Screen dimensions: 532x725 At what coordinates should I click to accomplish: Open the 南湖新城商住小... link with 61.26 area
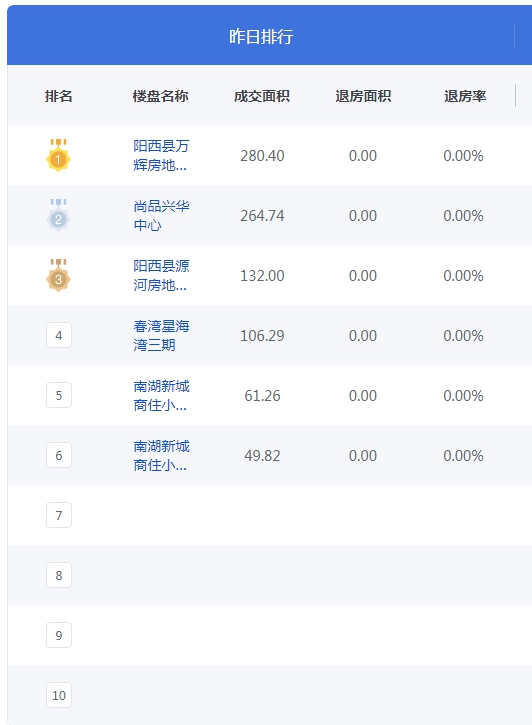pos(161,395)
